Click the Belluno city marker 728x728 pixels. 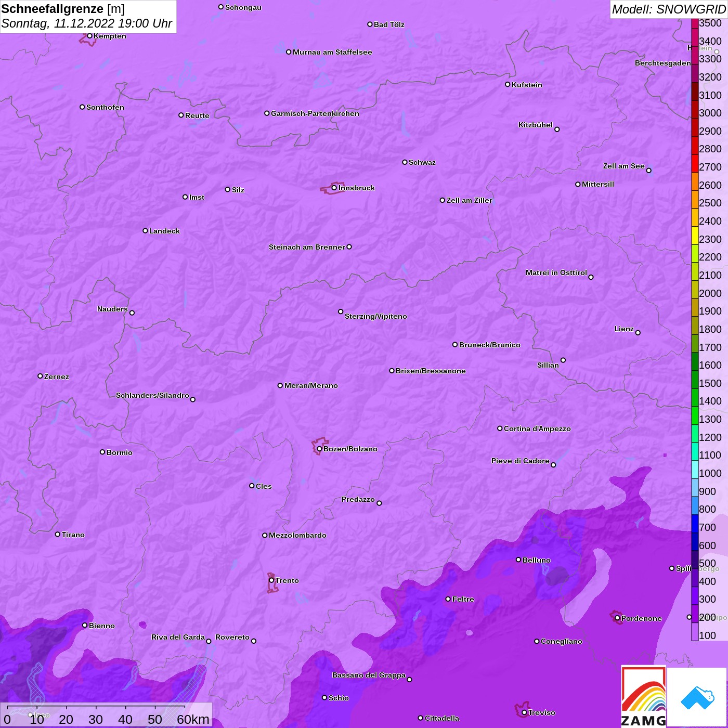click(x=518, y=560)
